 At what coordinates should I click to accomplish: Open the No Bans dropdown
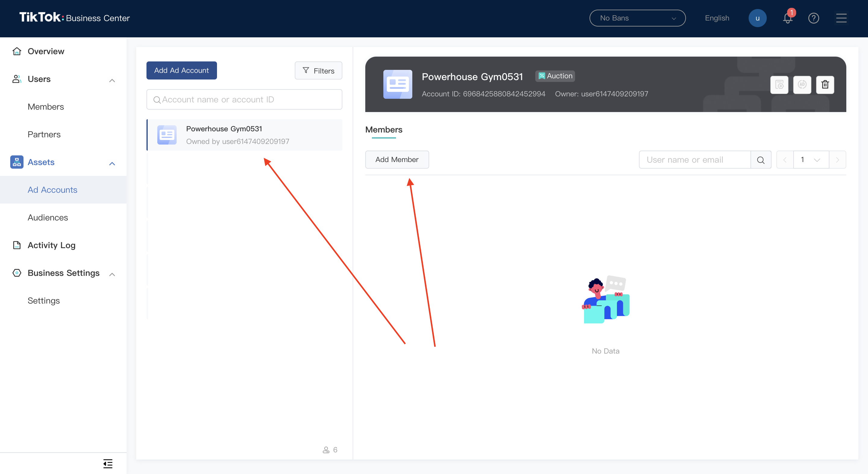(637, 18)
